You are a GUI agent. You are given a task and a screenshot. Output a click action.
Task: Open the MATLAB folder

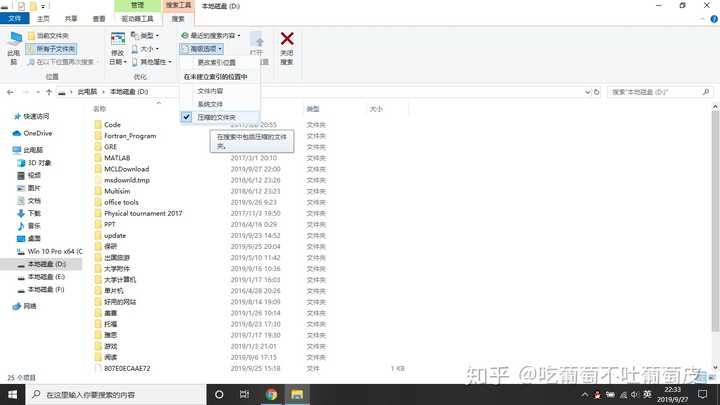tap(117, 158)
